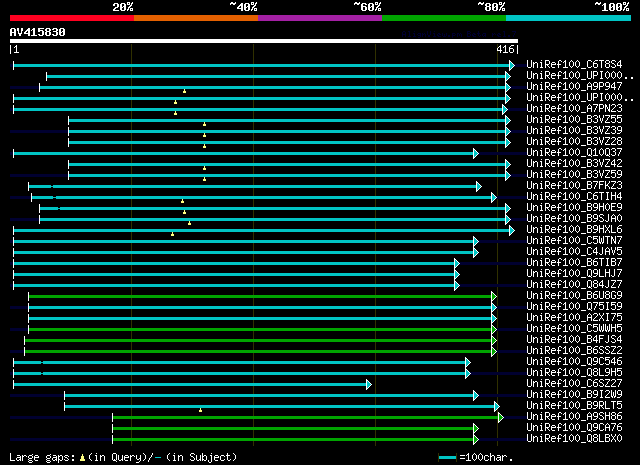Select the UniRef100_Q9CA76 label
The image size is (640, 465).
click(574, 428)
